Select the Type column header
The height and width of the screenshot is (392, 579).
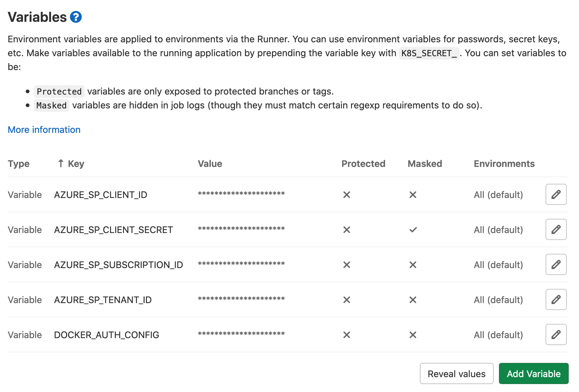[x=19, y=163]
